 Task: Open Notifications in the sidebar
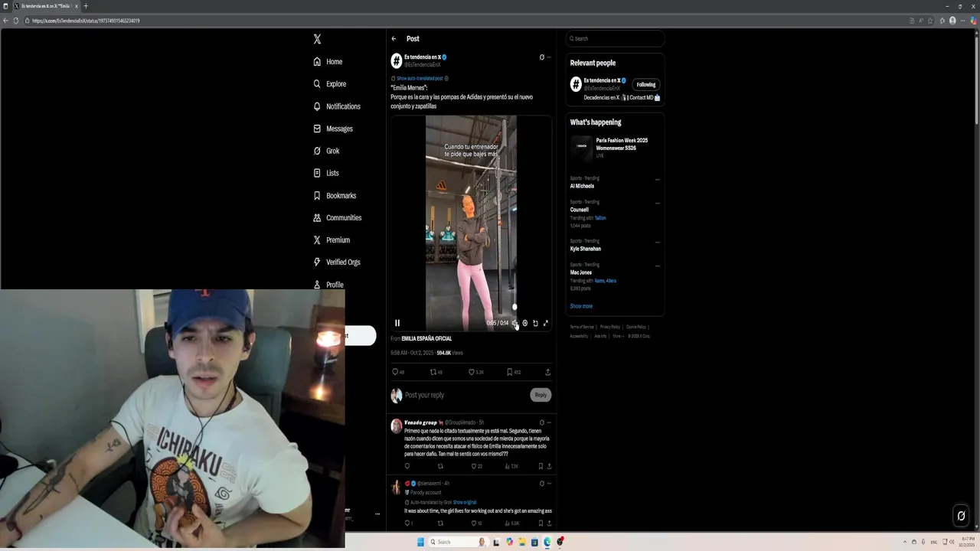(x=336, y=106)
